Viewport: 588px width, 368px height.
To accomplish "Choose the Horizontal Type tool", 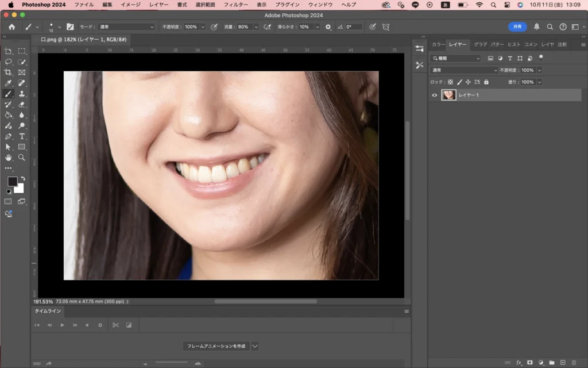I will [22, 136].
